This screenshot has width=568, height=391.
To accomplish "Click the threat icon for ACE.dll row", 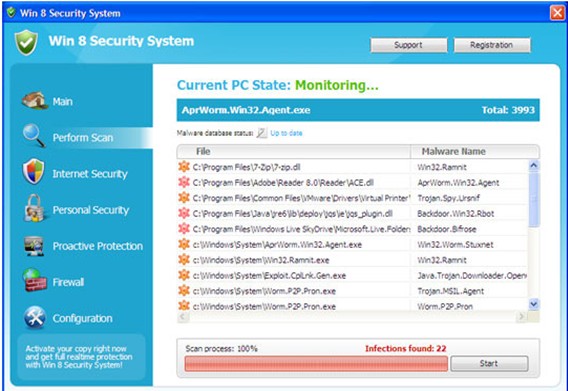I will (x=184, y=182).
